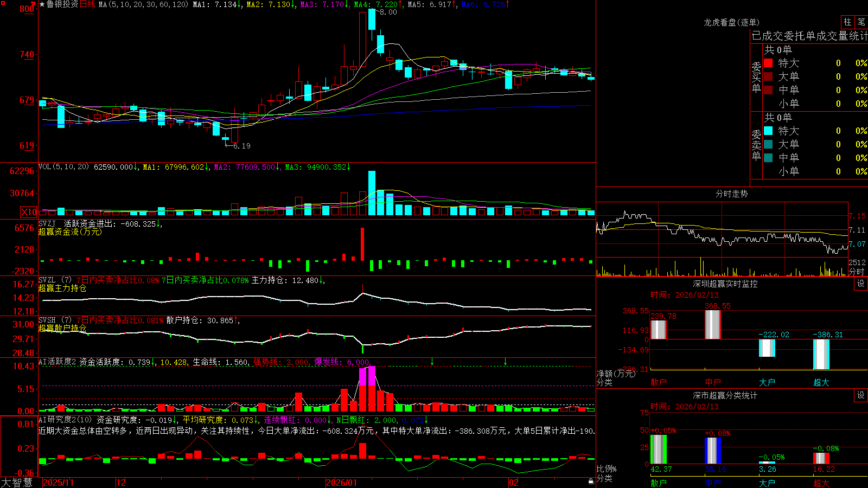Click the blue 38.16 中户 bar in 分类统计
Image resolution: width=868 pixels, height=488 pixels.
pos(713,451)
